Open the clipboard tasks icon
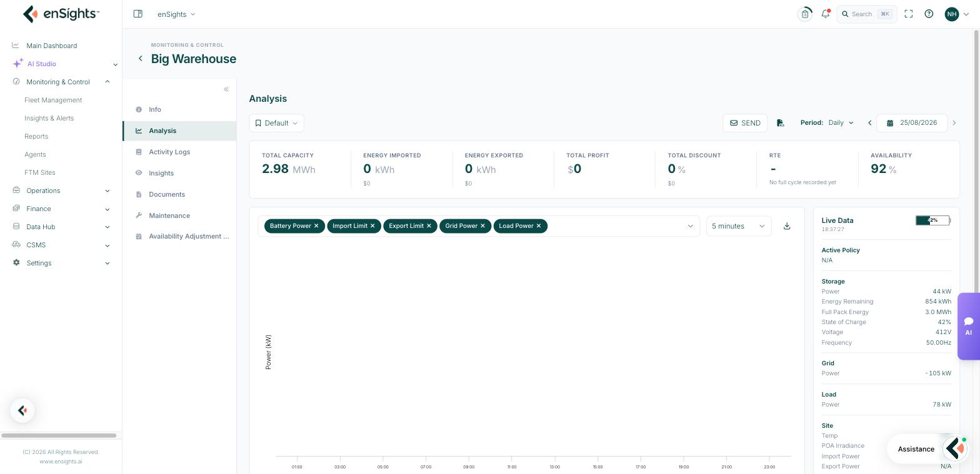The width and height of the screenshot is (980, 474). [x=805, y=14]
